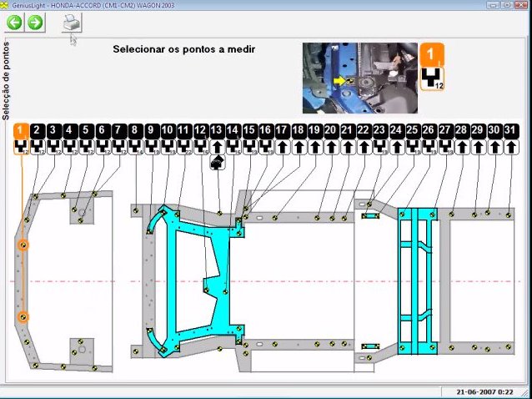
Task: Select measuring point number 8
Action: point(135,131)
